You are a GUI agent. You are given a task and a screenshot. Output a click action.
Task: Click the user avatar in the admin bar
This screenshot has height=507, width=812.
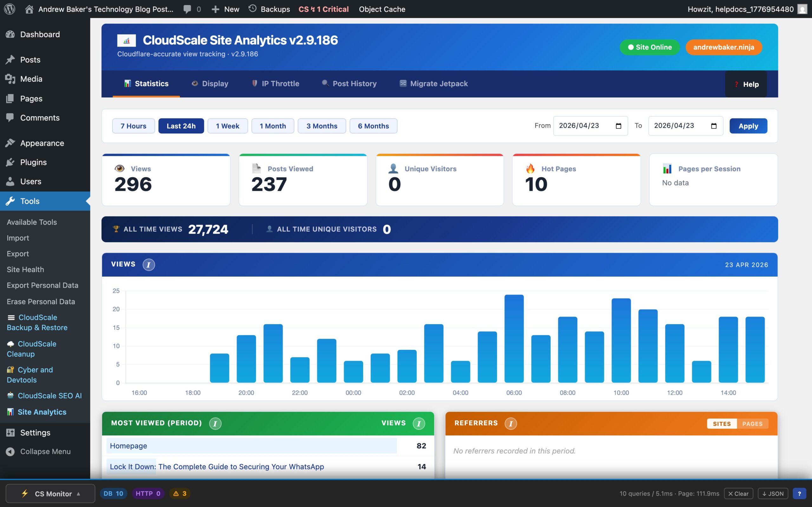point(802,9)
